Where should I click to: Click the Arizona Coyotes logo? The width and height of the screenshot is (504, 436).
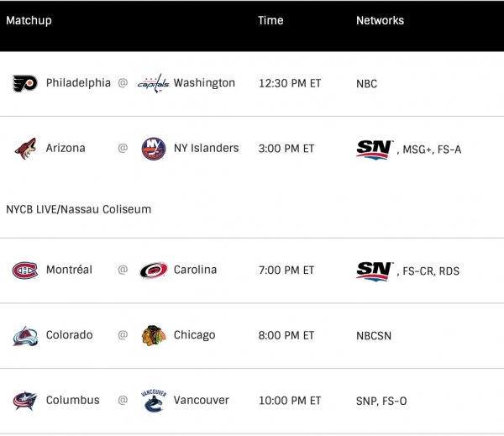[25, 149]
